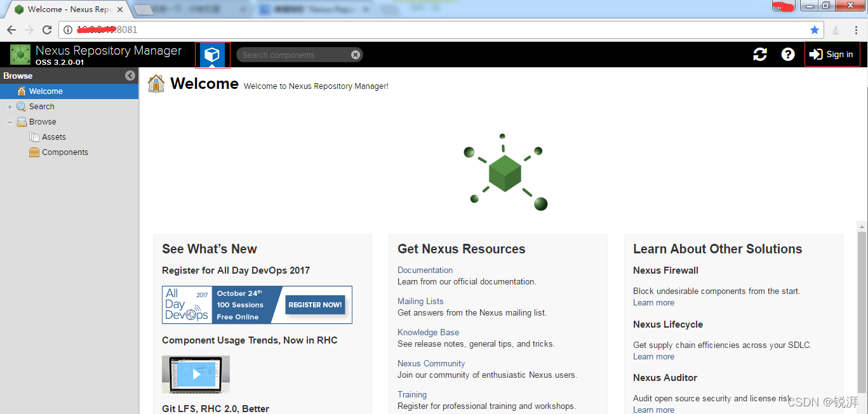Image resolution: width=868 pixels, height=414 pixels.
Task: Click REGISTER NOW! on DevOps banner
Action: 315,305
